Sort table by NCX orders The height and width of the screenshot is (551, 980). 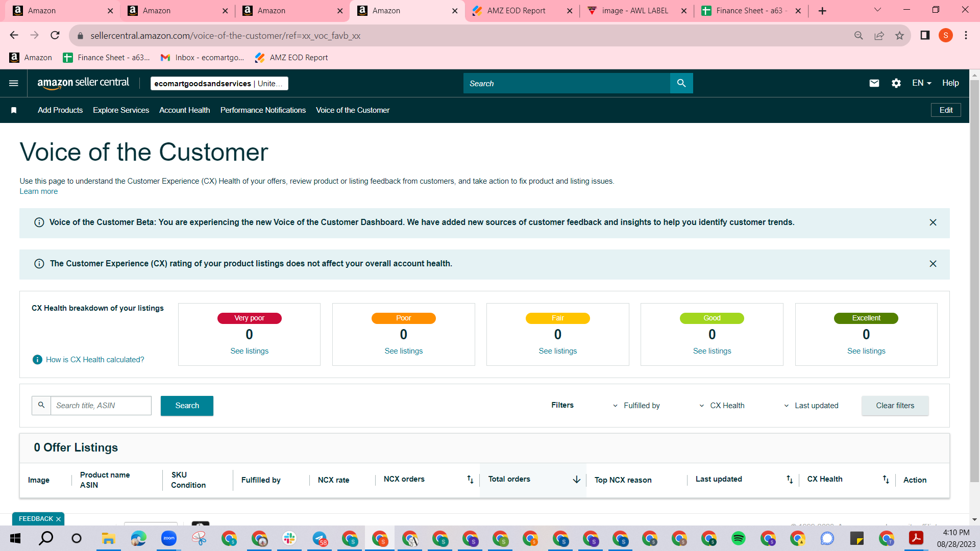[470, 480]
